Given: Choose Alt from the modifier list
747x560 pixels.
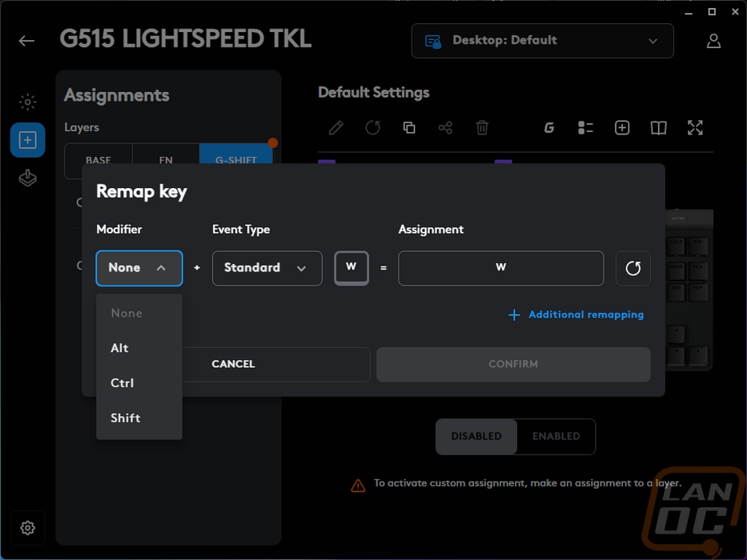Looking at the screenshot, I should (x=139, y=348).
